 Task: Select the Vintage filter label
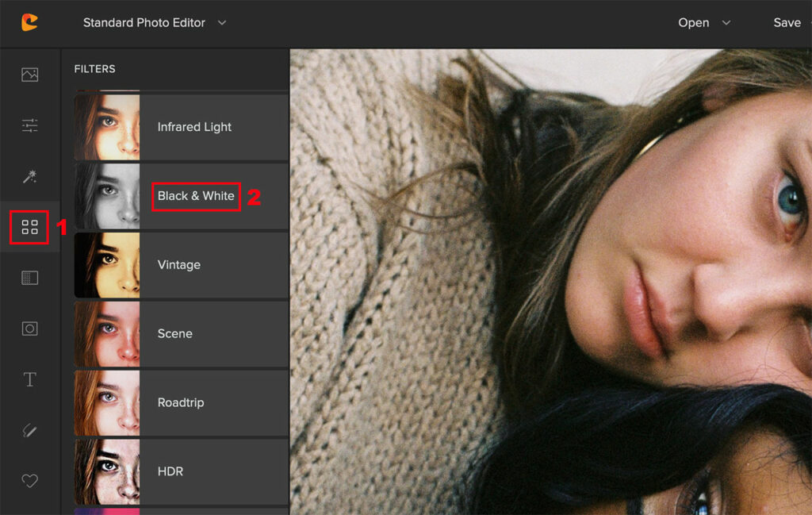pyautogui.click(x=178, y=265)
